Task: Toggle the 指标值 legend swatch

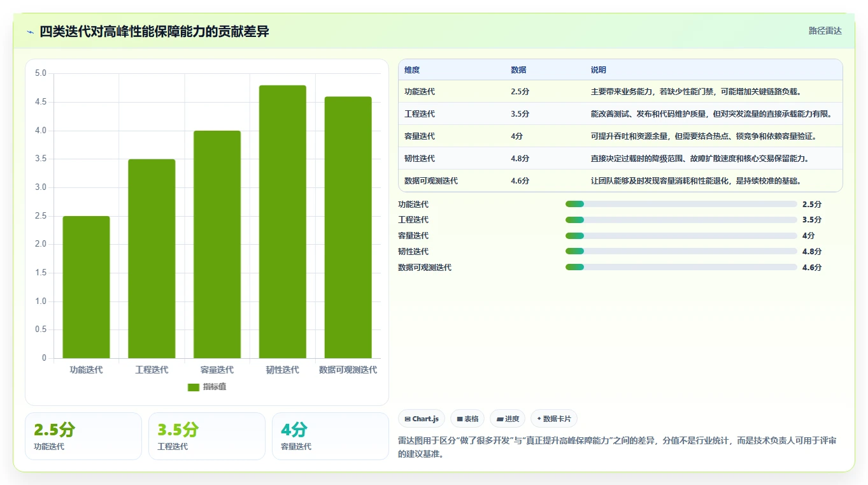Action: (x=194, y=387)
